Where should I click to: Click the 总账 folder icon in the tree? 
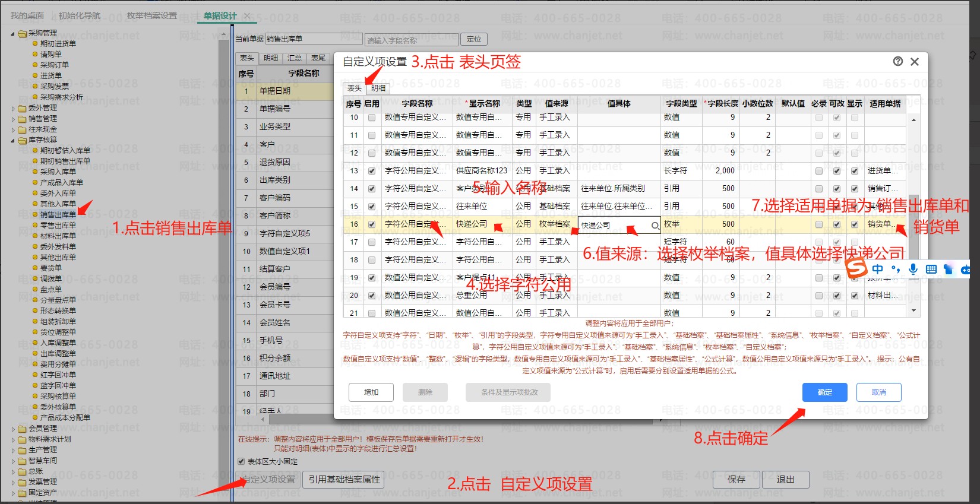(x=22, y=471)
